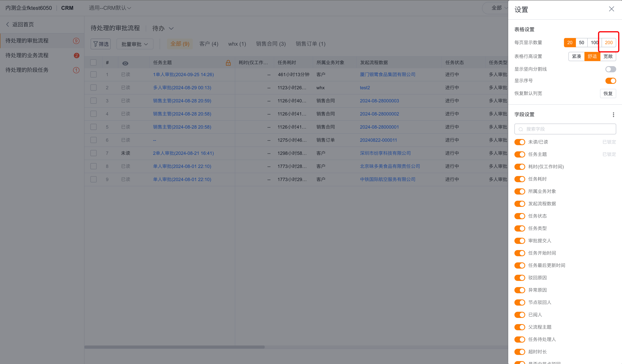Click search icon in field search box
The height and width of the screenshot is (364, 622).
521,129
